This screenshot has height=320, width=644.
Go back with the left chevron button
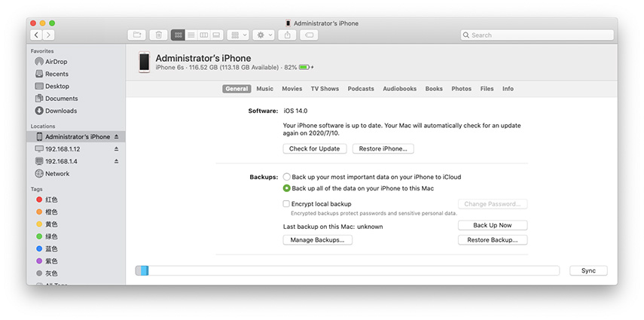(x=36, y=35)
